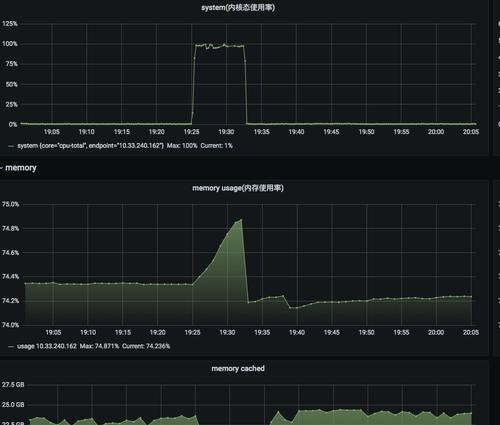Open color picker for usage series line icon

click(x=11, y=346)
